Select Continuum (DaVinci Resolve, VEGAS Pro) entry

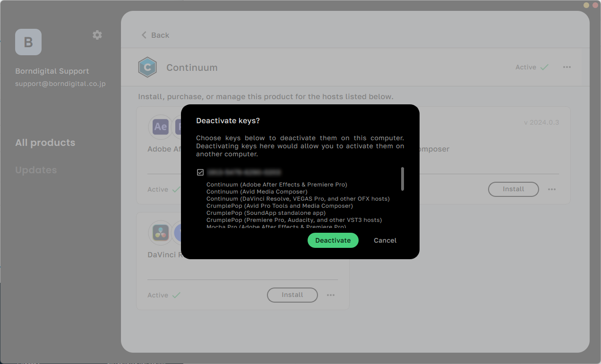pyautogui.click(x=298, y=199)
